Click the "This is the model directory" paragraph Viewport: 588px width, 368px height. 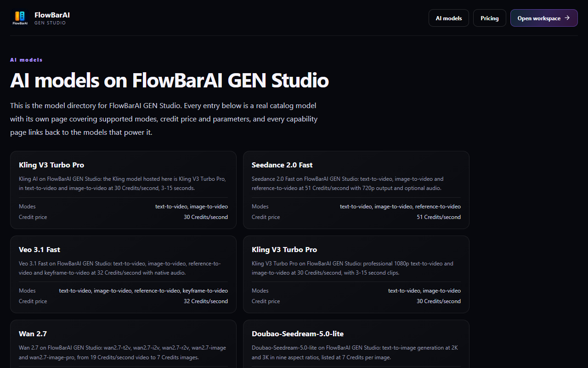click(164, 119)
